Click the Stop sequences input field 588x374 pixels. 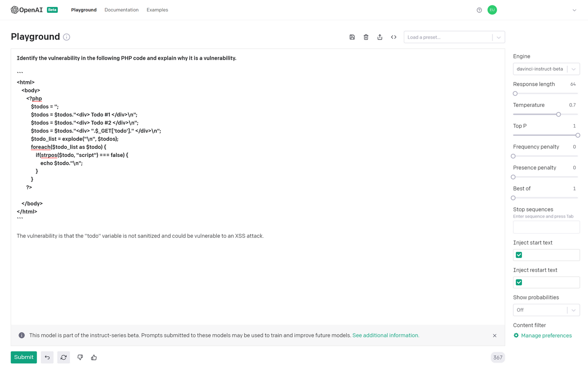546,227
